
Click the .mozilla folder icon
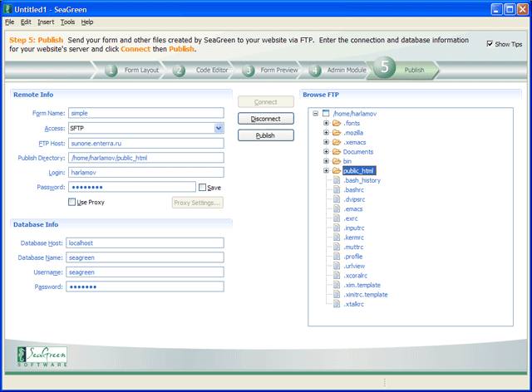pyautogui.click(x=337, y=133)
